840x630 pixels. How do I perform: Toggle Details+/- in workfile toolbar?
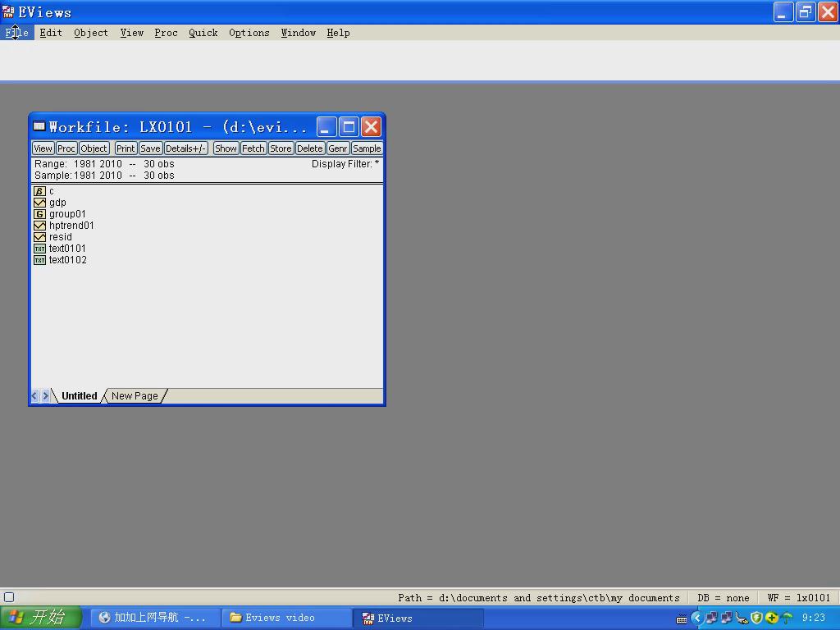pos(185,148)
